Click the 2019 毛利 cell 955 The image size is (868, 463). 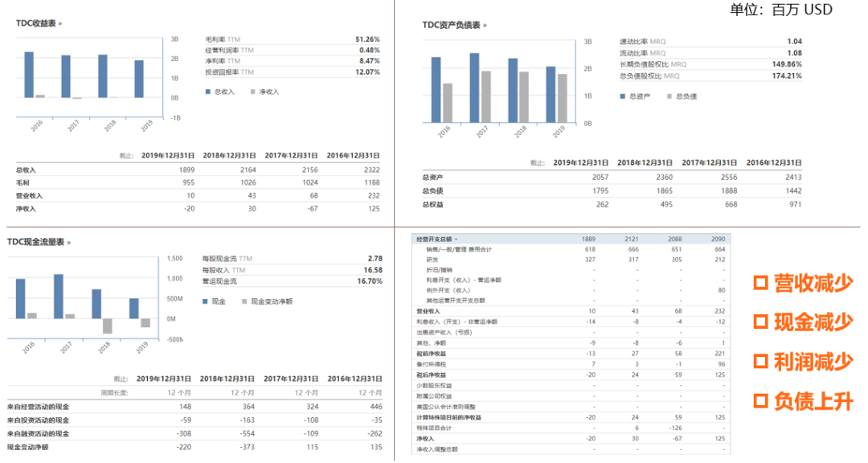(x=189, y=182)
